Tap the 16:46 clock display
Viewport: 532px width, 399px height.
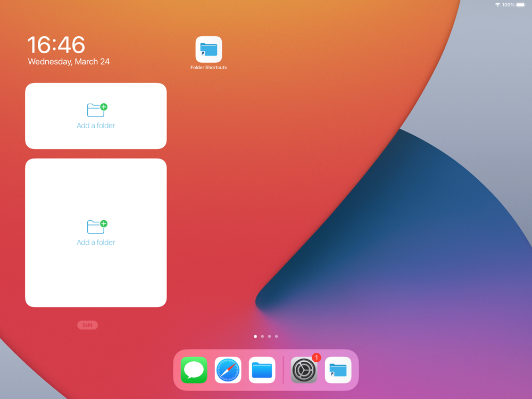tap(56, 45)
